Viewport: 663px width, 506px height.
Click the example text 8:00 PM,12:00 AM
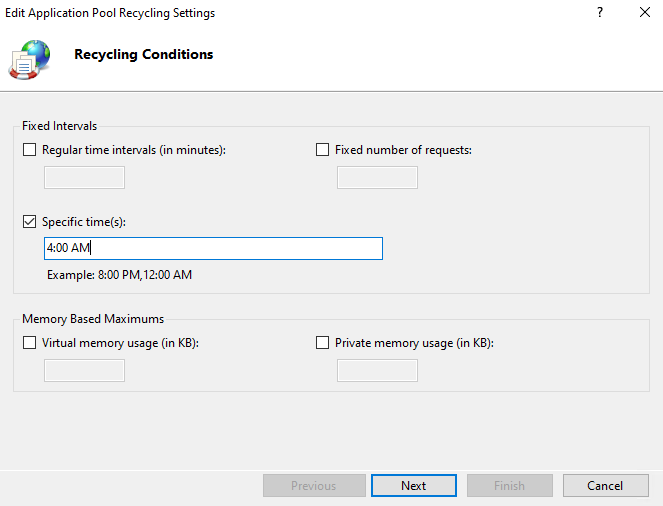pyautogui.click(x=119, y=275)
